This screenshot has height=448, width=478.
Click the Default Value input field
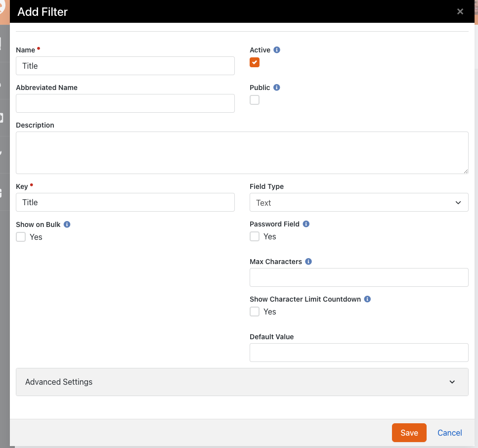(359, 353)
